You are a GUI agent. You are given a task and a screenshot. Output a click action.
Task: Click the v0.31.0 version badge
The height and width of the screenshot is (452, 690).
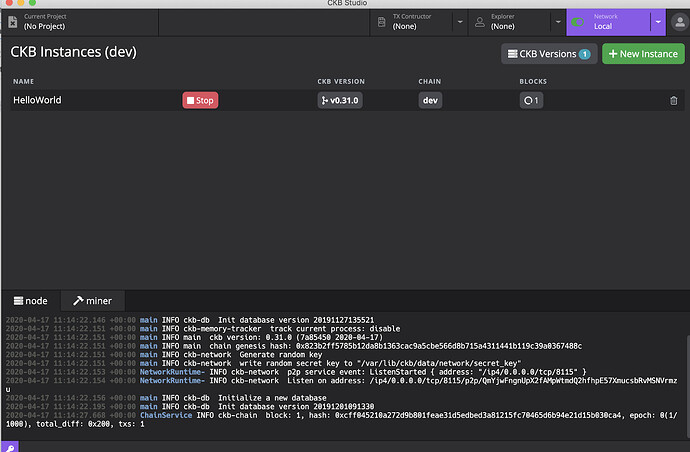(340, 100)
